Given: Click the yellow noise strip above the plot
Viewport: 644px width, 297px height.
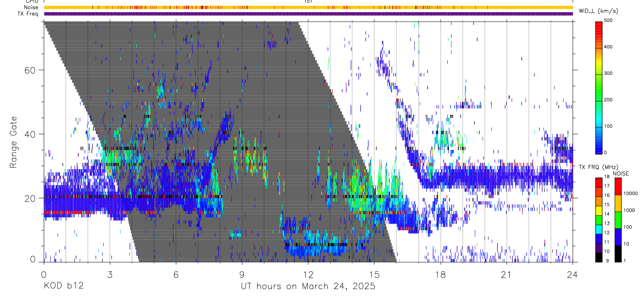Looking at the screenshot, I should (308, 7).
